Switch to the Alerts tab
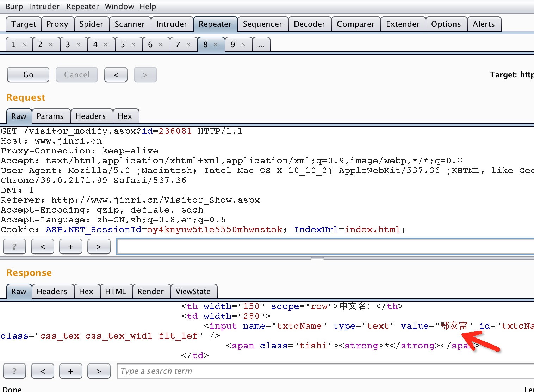Image resolution: width=534 pixels, height=392 pixels. 484,24
